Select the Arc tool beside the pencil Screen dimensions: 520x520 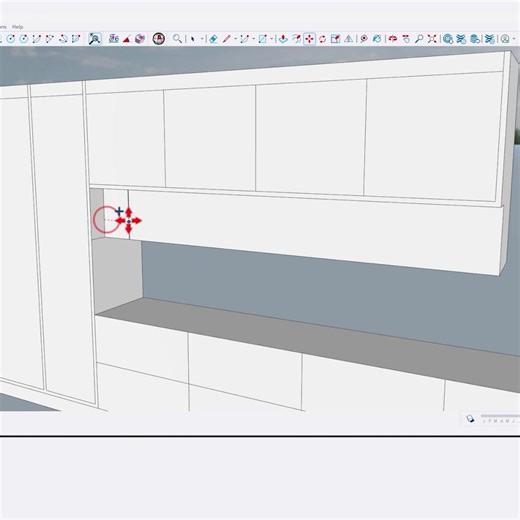click(x=245, y=39)
